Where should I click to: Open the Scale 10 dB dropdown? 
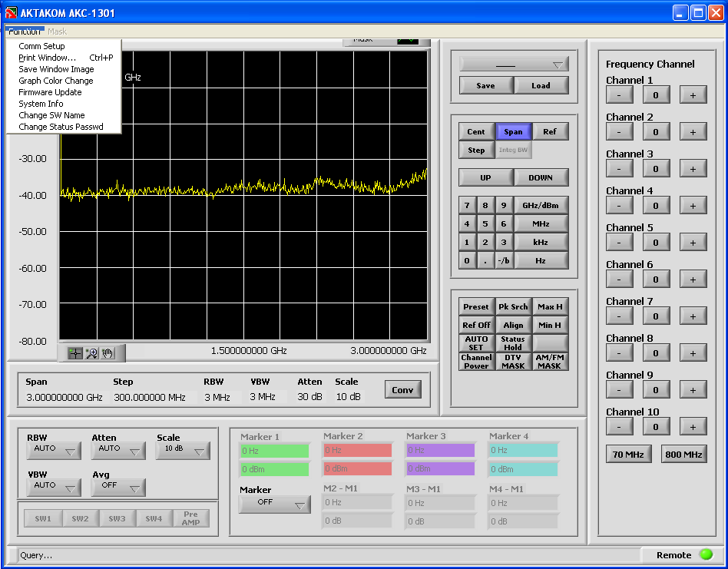tap(183, 450)
